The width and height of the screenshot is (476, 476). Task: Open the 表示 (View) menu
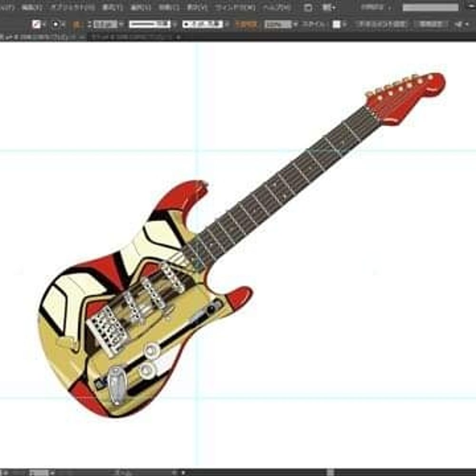[x=197, y=7]
